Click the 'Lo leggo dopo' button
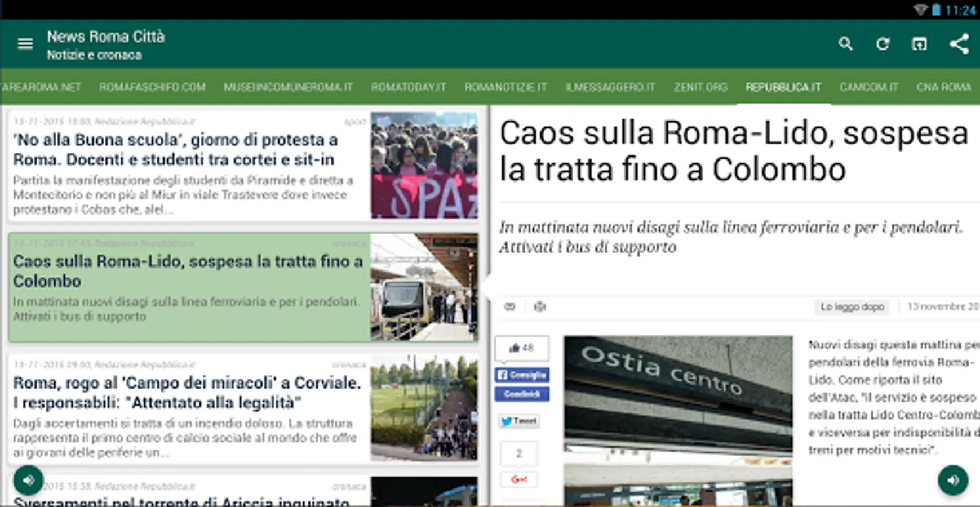Image resolution: width=980 pixels, height=507 pixels. tap(852, 307)
